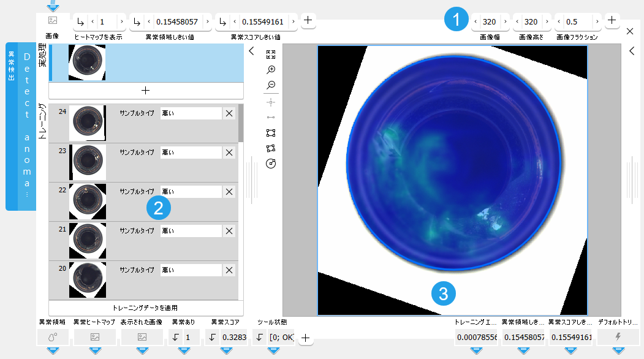The image size is (644, 359).
Task: Remove training sample 22 with its X button
Action: click(229, 192)
